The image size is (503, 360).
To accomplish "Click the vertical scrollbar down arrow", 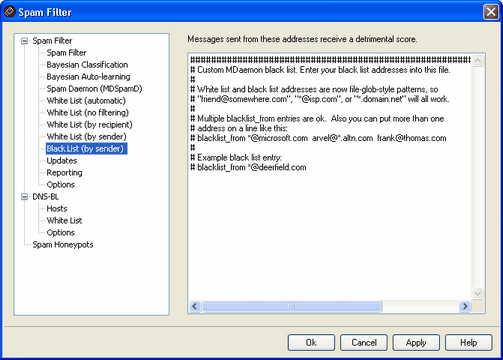I will tap(478, 293).
